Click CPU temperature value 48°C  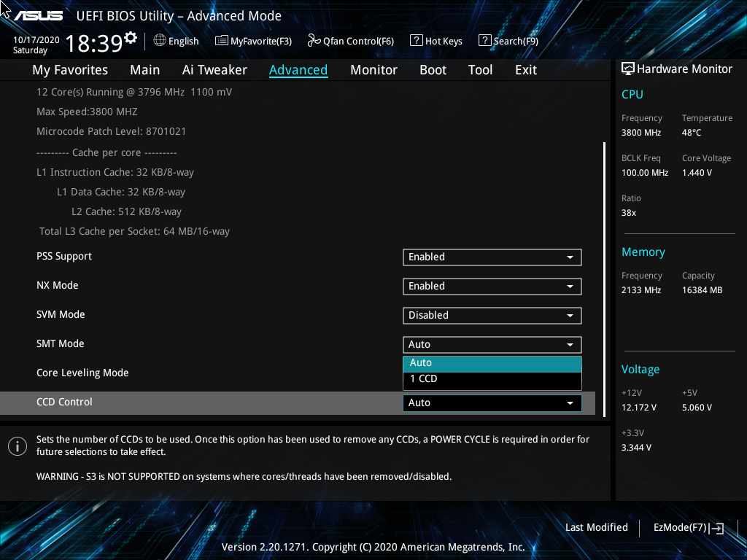pos(692,133)
